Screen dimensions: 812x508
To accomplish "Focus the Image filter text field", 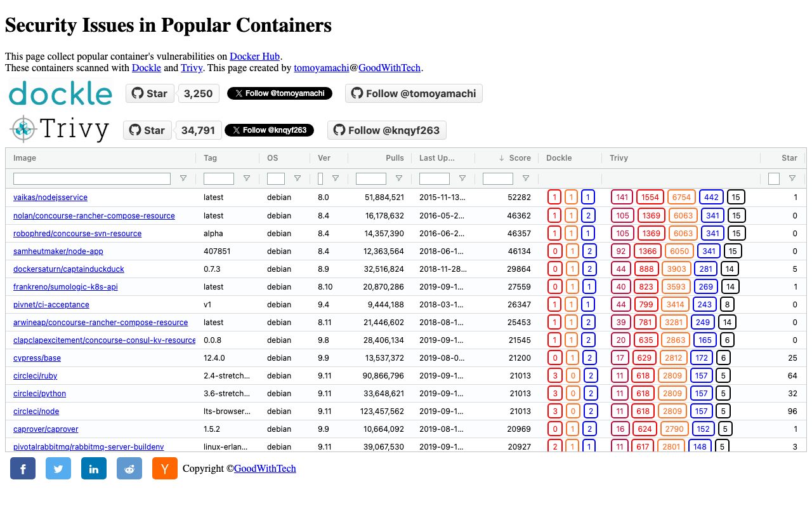I will (x=92, y=178).
